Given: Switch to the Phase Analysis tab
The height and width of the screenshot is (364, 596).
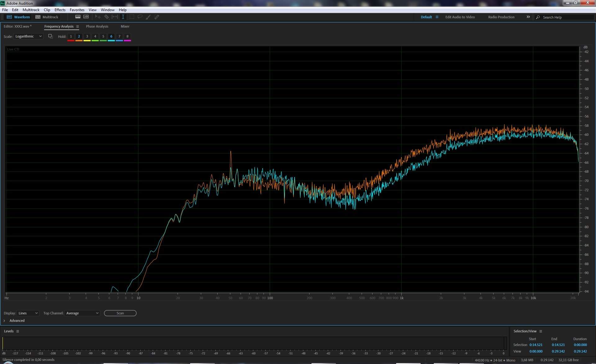Looking at the screenshot, I should click(97, 26).
